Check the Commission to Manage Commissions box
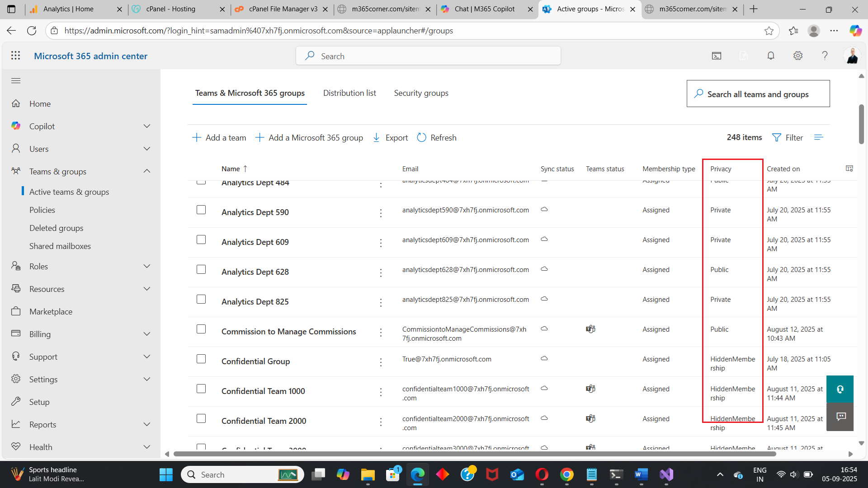This screenshot has height=488, width=868. tap(201, 329)
